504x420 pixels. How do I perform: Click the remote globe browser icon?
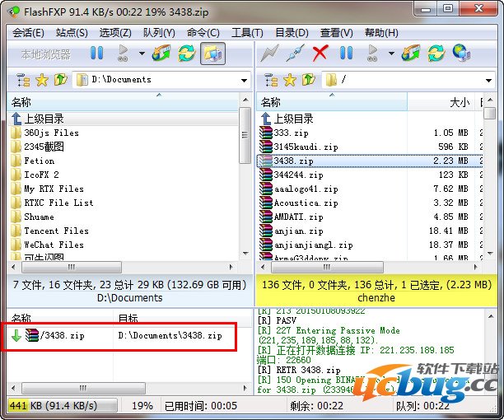pyautogui.click(x=462, y=54)
